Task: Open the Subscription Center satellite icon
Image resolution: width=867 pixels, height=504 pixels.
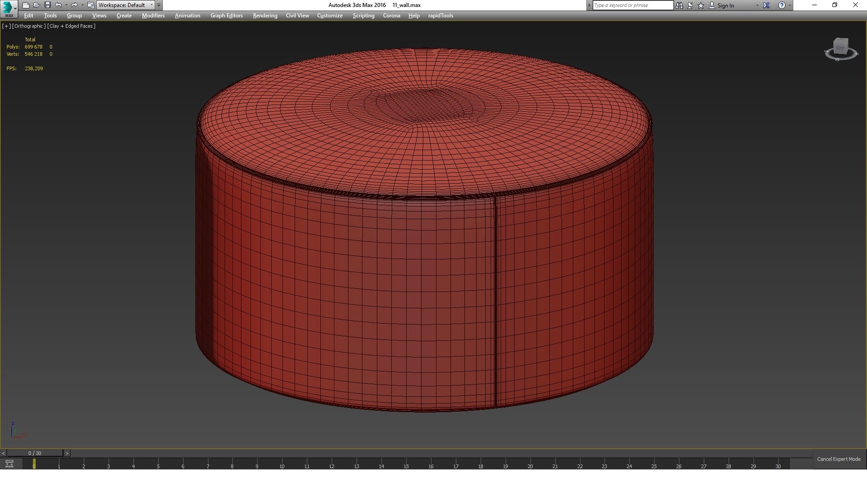Action: pos(690,5)
